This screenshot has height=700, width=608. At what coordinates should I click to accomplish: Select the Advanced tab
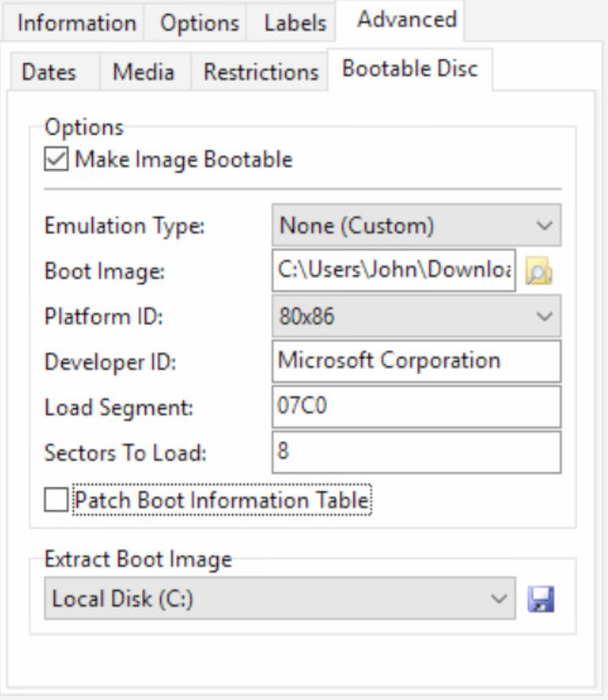tap(407, 20)
